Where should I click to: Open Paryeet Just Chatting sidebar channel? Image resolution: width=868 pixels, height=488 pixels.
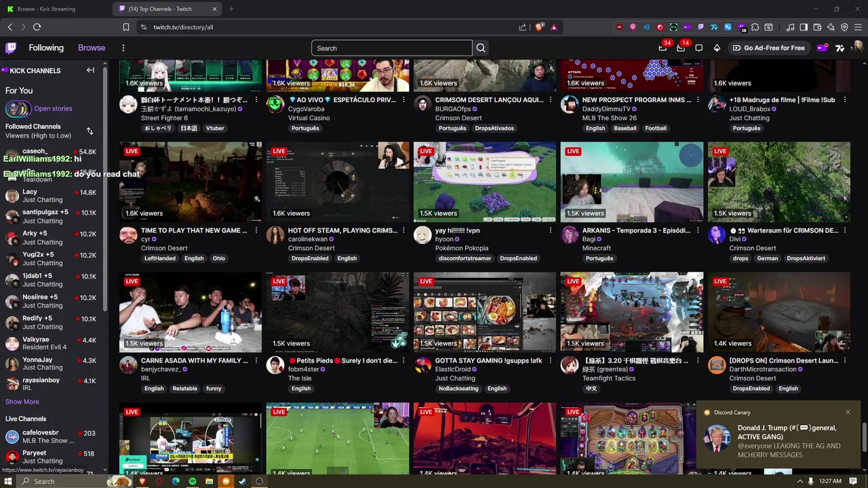52,457
